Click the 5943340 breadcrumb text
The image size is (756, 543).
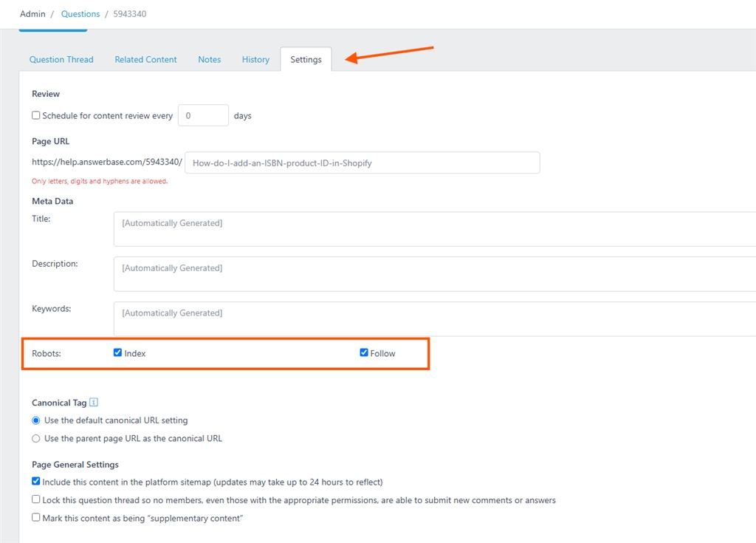(x=130, y=14)
